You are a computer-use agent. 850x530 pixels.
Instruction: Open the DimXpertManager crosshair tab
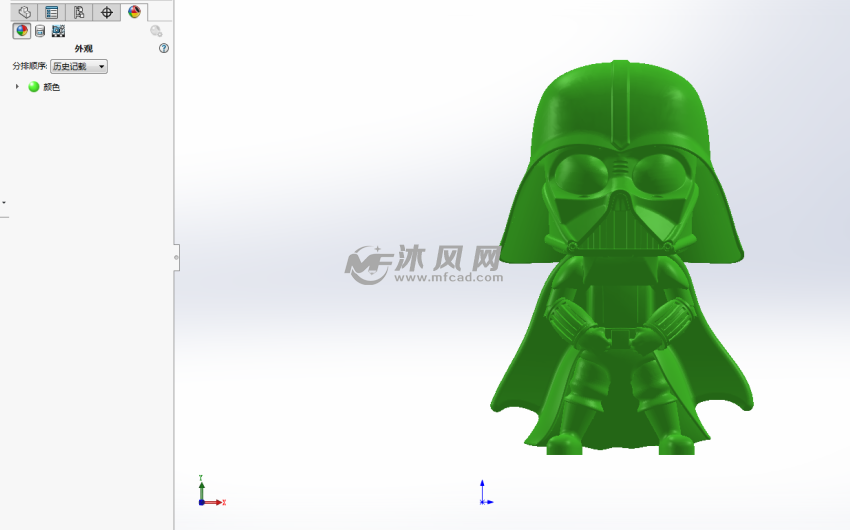[x=107, y=12]
